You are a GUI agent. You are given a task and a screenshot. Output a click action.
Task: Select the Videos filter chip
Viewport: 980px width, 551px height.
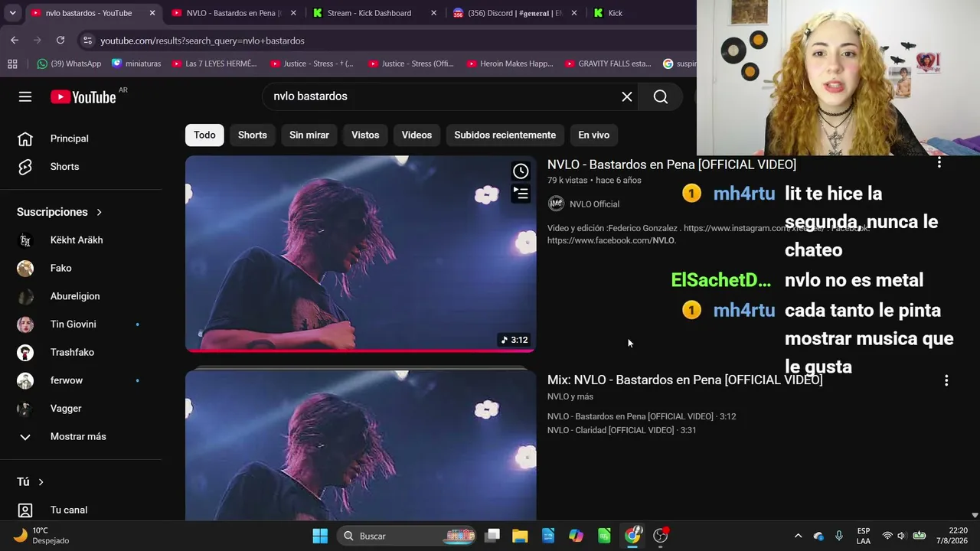pos(416,135)
